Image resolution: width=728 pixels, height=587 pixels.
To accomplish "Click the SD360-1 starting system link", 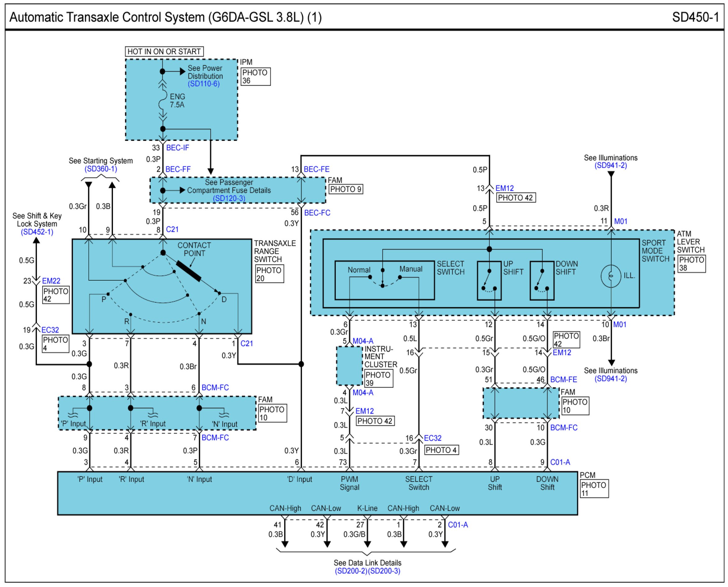I will click(101, 169).
